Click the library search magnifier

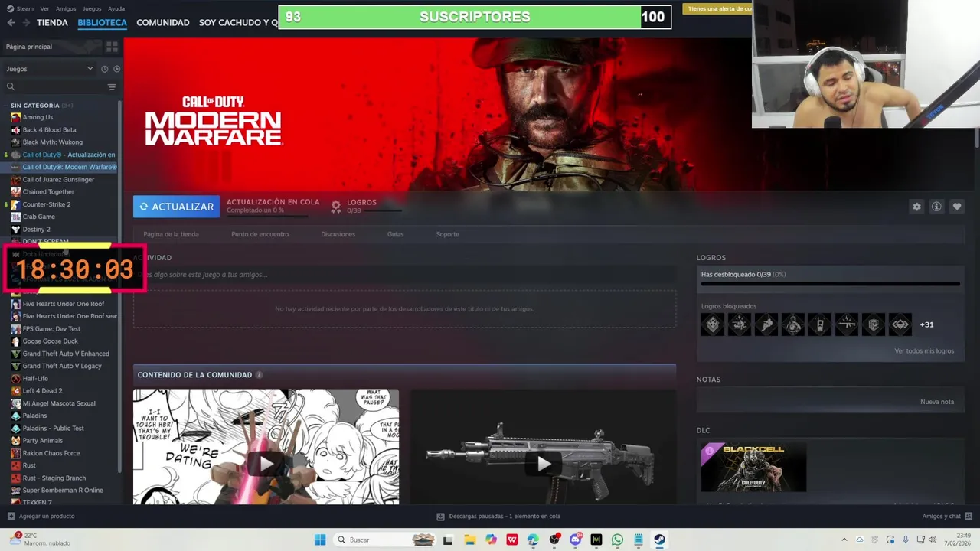(x=11, y=86)
